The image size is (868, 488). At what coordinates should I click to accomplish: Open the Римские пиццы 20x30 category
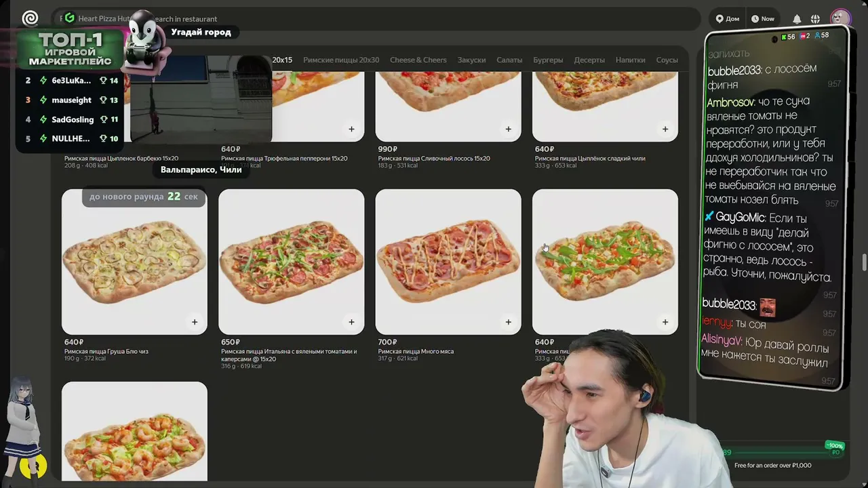[x=341, y=60]
